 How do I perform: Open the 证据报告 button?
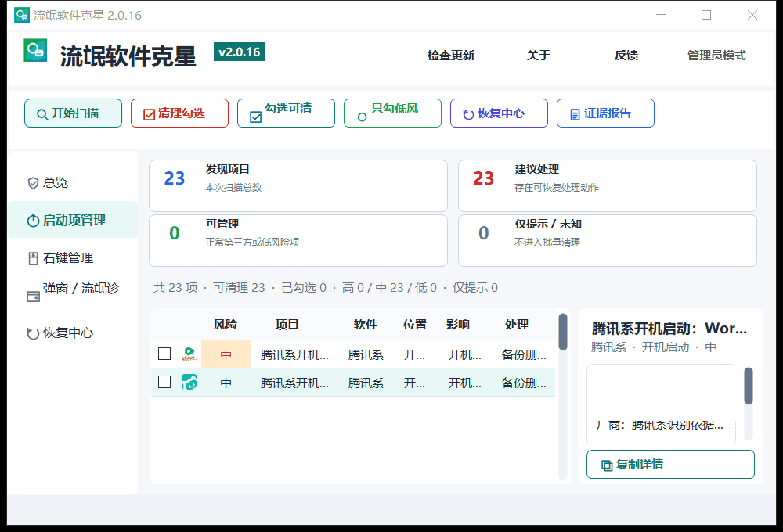click(x=606, y=113)
